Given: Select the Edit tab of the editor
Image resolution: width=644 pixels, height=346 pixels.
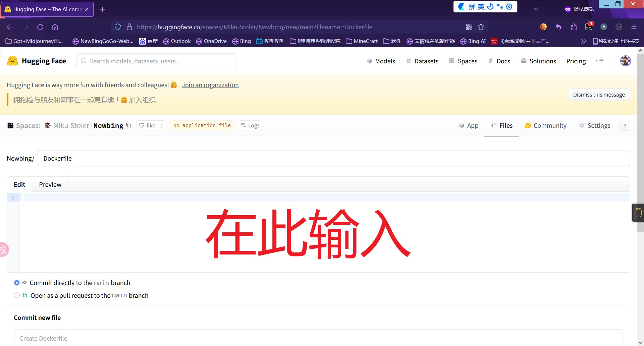Looking at the screenshot, I should coord(19,184).
